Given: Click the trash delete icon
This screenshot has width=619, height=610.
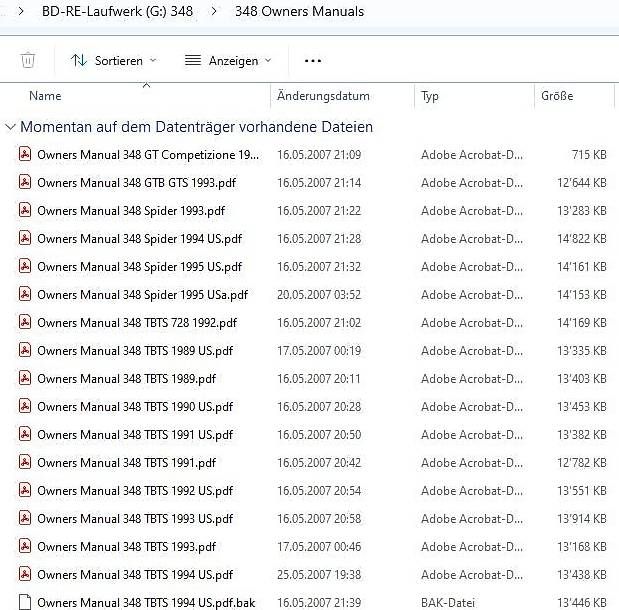Looking at the screenshot, I should (28, 60).
